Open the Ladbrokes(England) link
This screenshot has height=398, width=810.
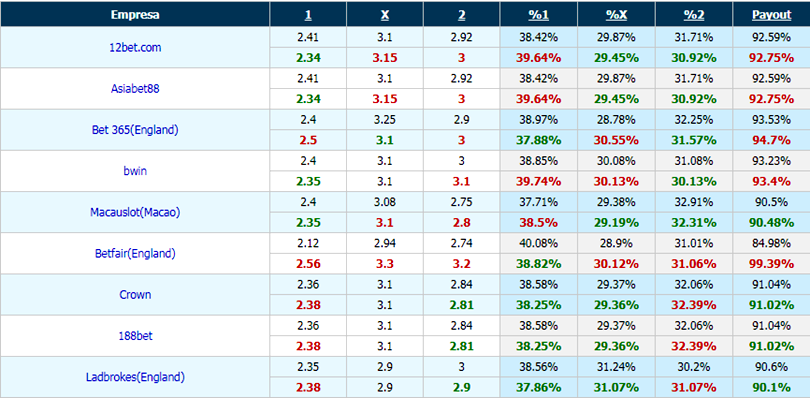point(135,377)
